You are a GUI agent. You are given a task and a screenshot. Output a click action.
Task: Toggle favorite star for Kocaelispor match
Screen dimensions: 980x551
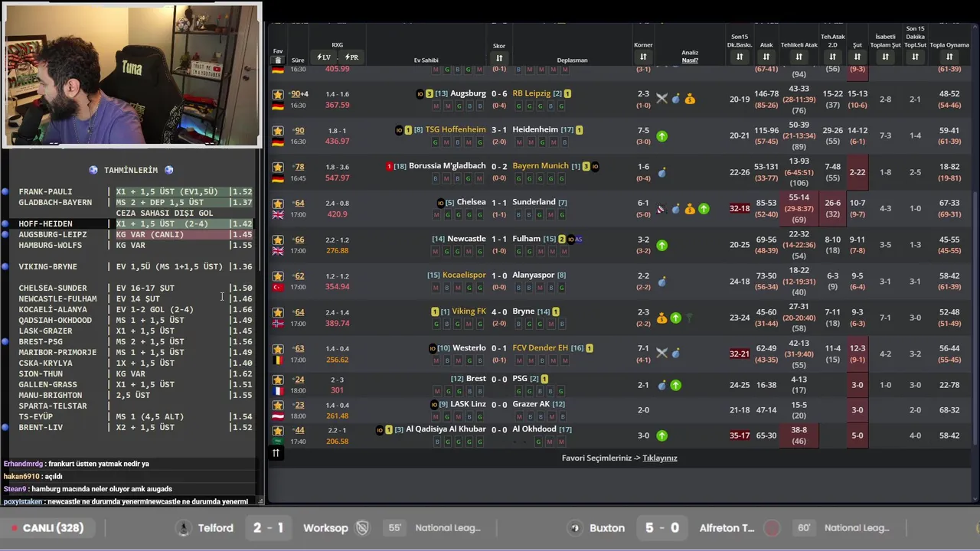pos(278,276)
